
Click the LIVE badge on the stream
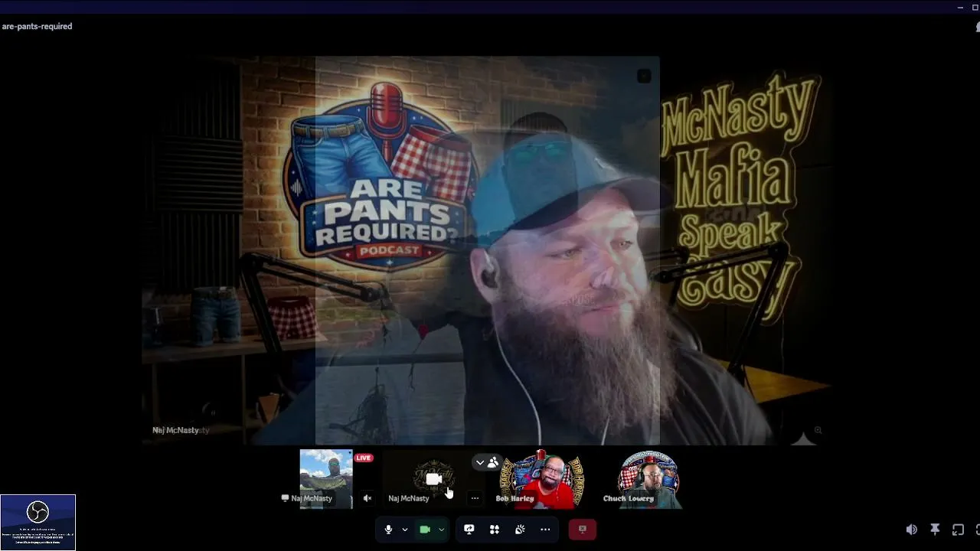(364, 458)
